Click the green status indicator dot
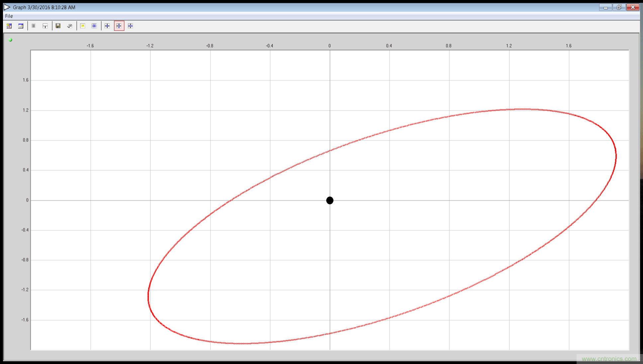 point(10,40)
